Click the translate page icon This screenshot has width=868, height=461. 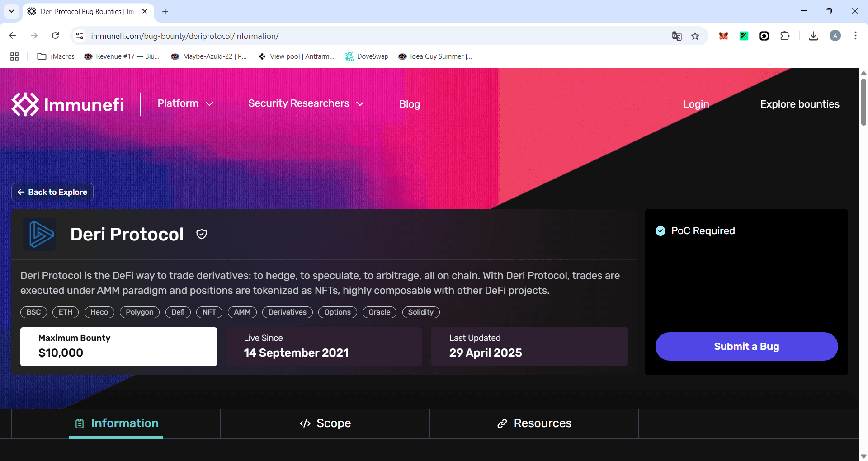coord(677,36)
